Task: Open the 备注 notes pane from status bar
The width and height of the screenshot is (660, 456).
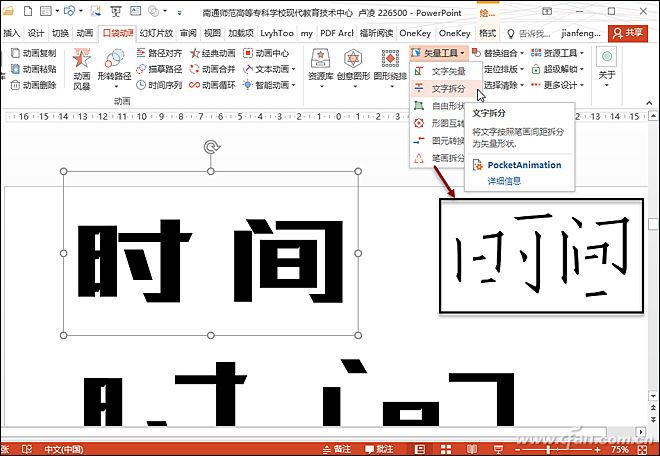Action: click(337, 449)
